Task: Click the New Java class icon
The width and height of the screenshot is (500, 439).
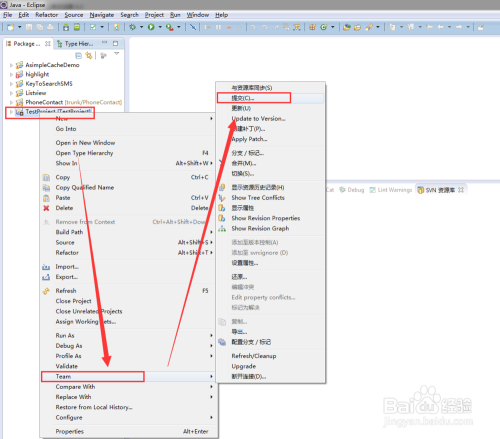Action: (x=323, y=27)
